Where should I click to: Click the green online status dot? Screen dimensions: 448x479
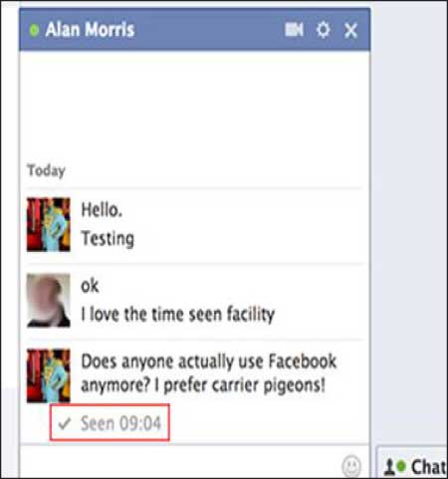pyautogui.click(x=34, y=30)
